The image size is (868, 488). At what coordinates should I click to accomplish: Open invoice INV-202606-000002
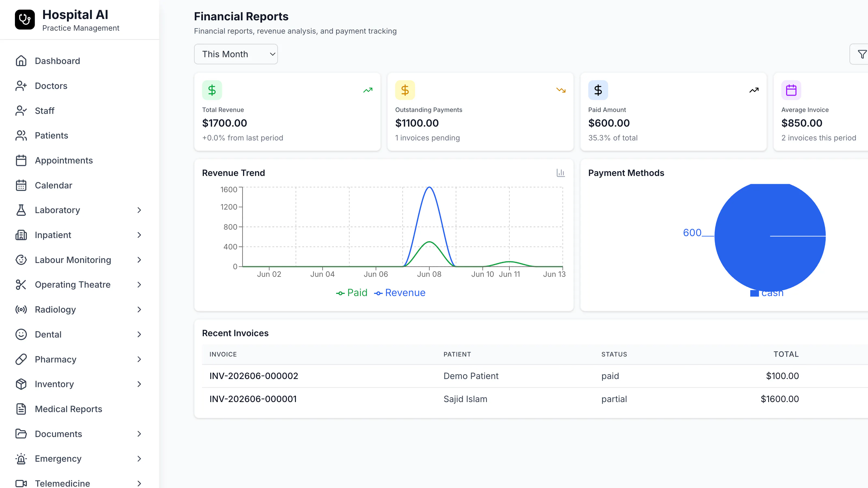(x=254, y=376)
